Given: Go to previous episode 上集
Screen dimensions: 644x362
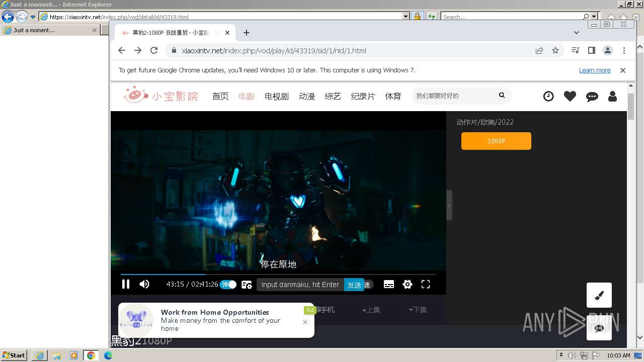Looking at the screenshot, I should pos(371,310).
